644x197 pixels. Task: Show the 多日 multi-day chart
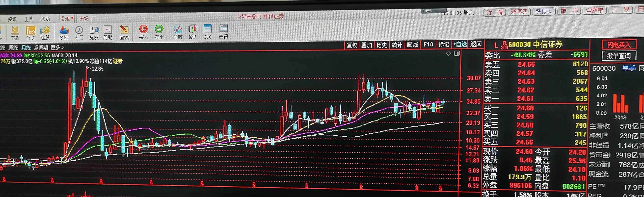click(79, 33)
